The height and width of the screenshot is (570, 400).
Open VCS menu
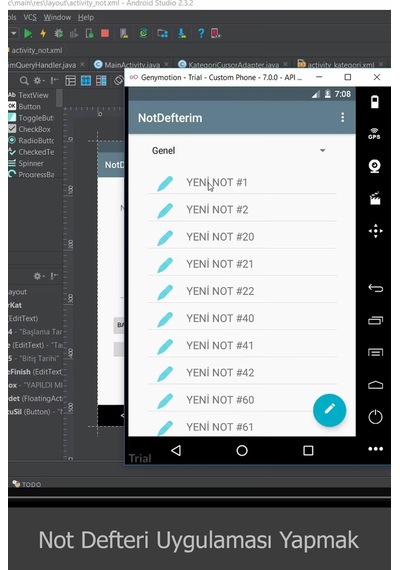30,17
